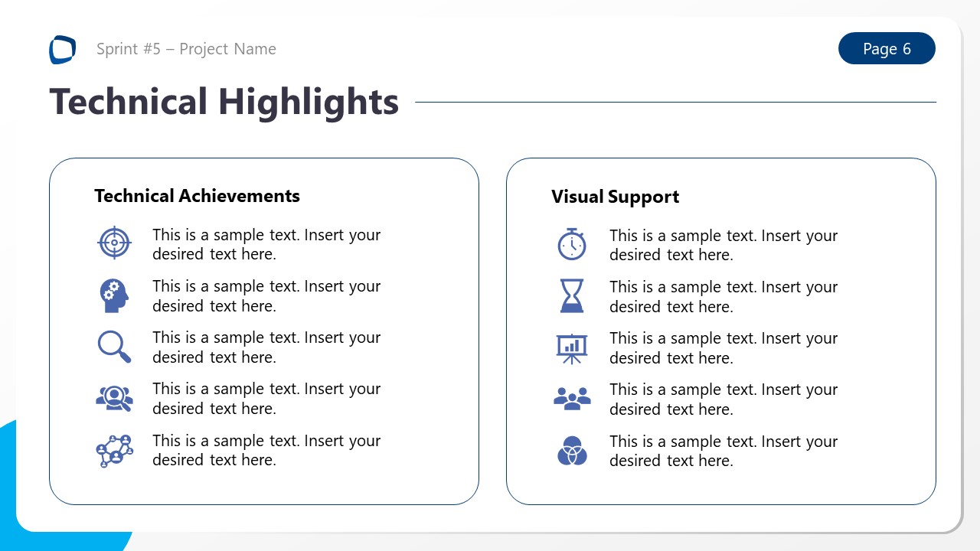Click the Page 6 badge
The image size is (980, 551).
887,48
